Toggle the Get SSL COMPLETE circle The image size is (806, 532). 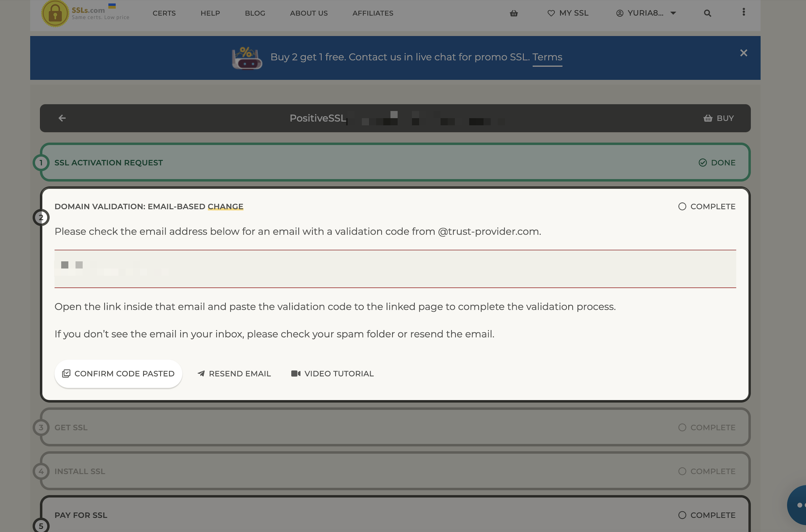[682, 427]
